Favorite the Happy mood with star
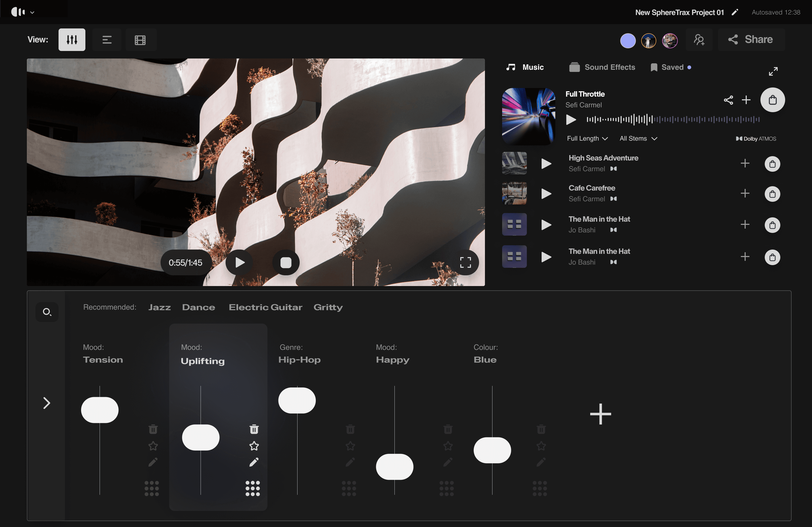Image resolution: width=812 pixels, height=527 pixels. [448, 446]
